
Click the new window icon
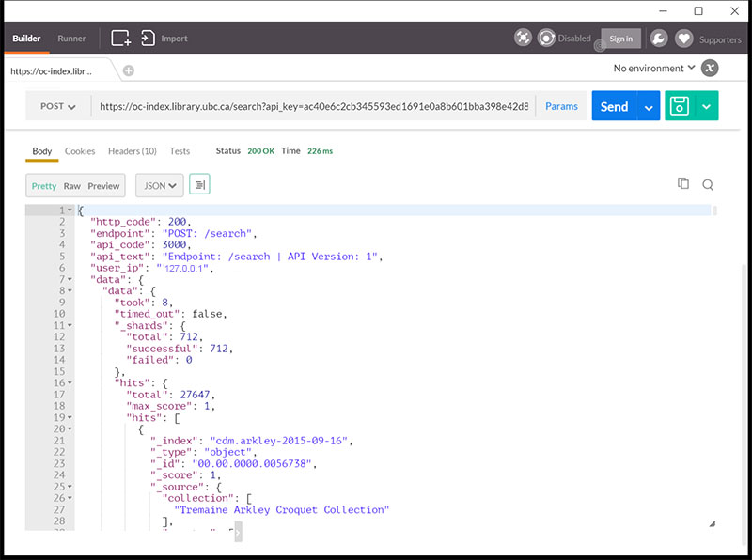(121, 38)
